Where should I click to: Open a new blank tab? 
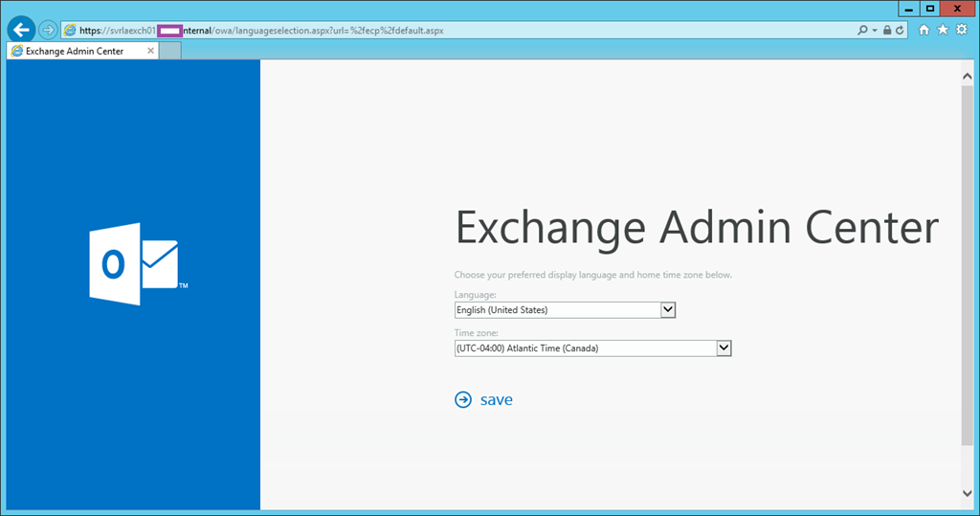[x=170, y=52]
